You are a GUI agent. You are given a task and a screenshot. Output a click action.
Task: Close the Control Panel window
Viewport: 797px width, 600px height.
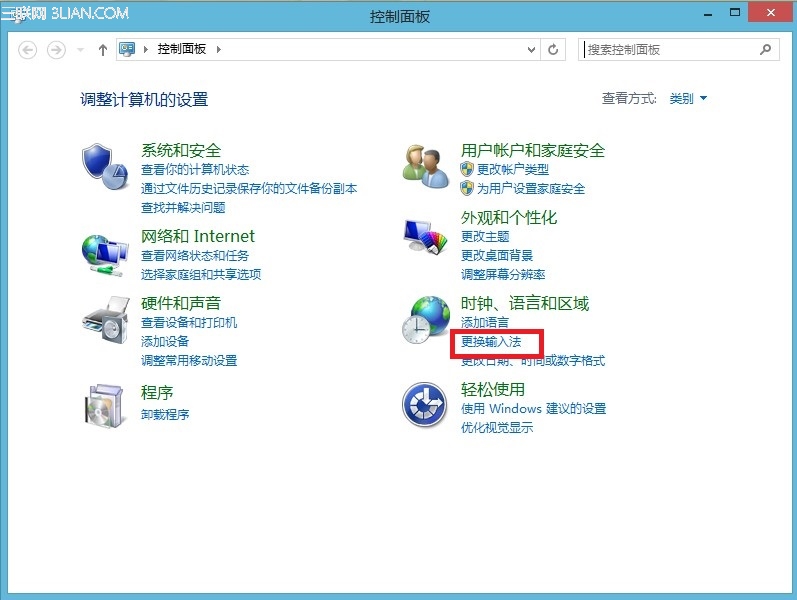pyautogui.click(x=771, y=12)
